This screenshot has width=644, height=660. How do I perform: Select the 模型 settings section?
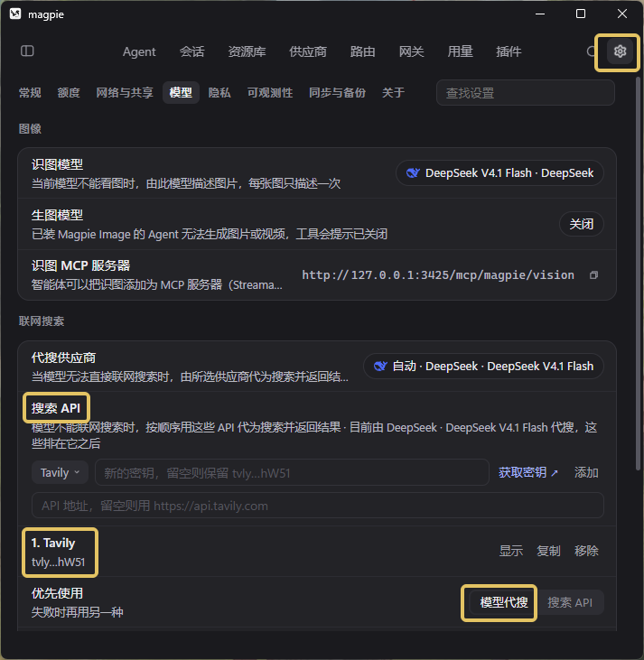click(181, 93)
